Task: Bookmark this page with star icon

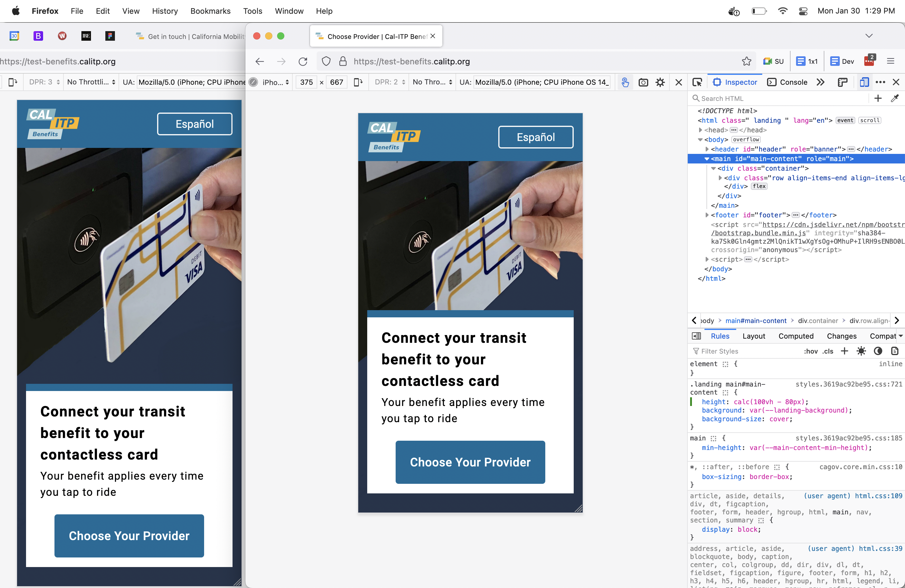Action: [x=746, y=61]
